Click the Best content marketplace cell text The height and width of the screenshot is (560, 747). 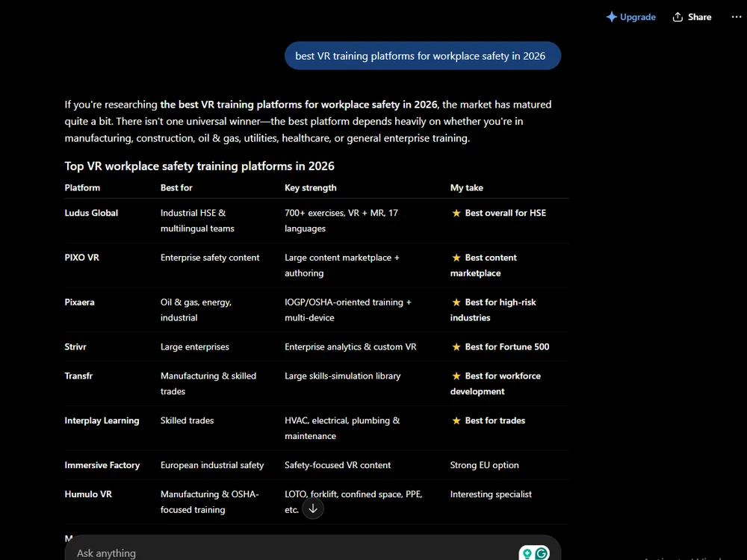click(x=483, y=265)
